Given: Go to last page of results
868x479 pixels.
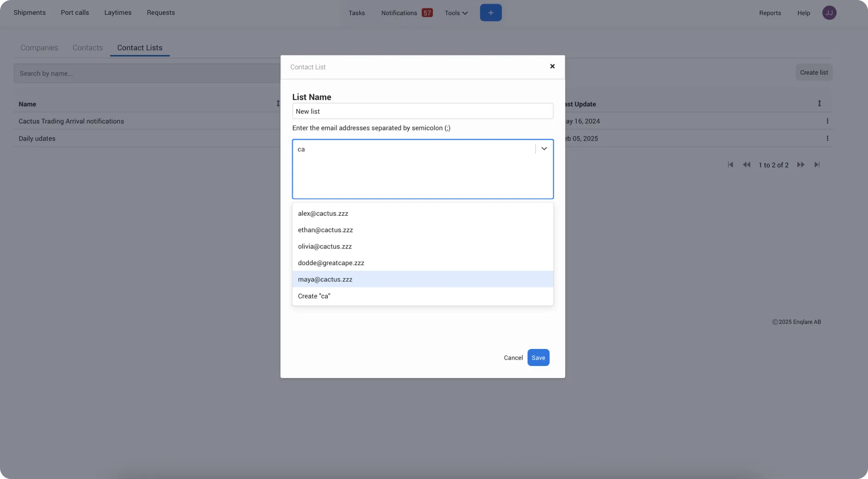Looking at the screenshot, I should [x=817, y=165].
